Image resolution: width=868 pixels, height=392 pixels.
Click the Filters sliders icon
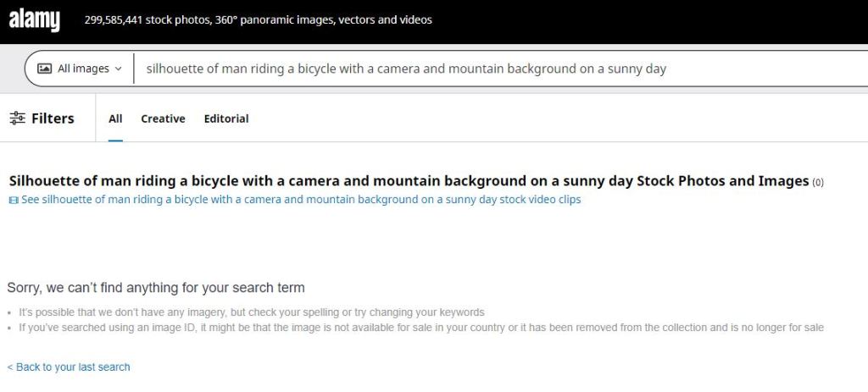[x=17, y=119]
